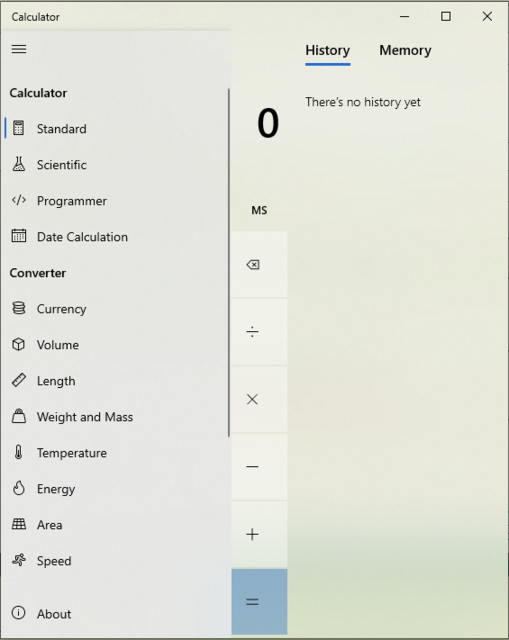Select Standard calculator mode
This screenshot has width=509, height=640.
[115, 128]
